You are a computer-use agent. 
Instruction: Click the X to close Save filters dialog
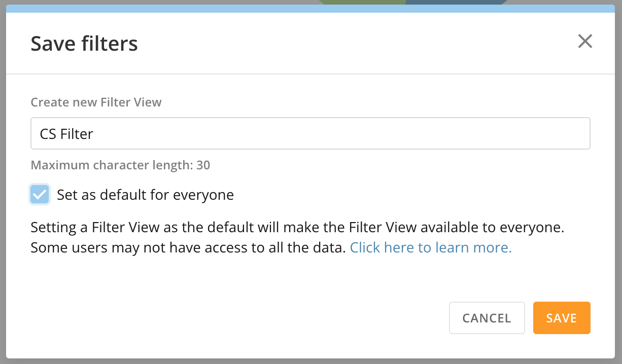(x=585, y=42)
